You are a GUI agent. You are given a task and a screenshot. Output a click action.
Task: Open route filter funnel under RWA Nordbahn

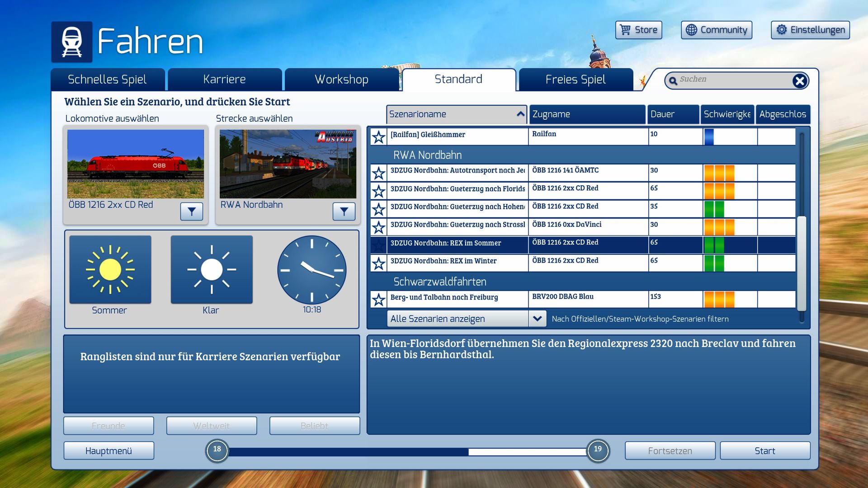[x=344, y=211]
